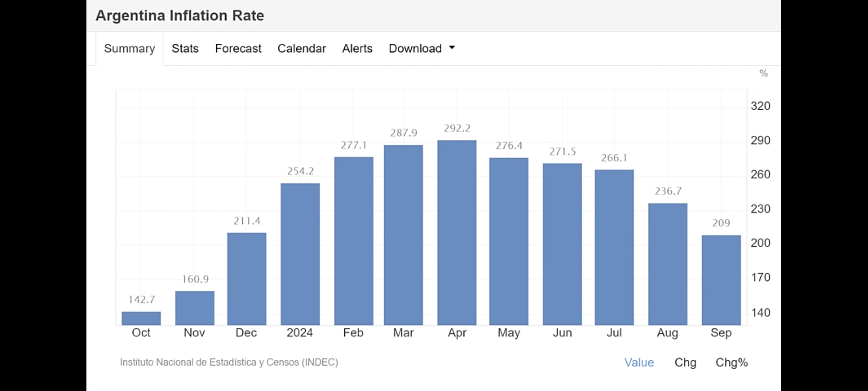Switch to the Stats tab
This screenshot has height=391, width=868.
coord(185,49)
